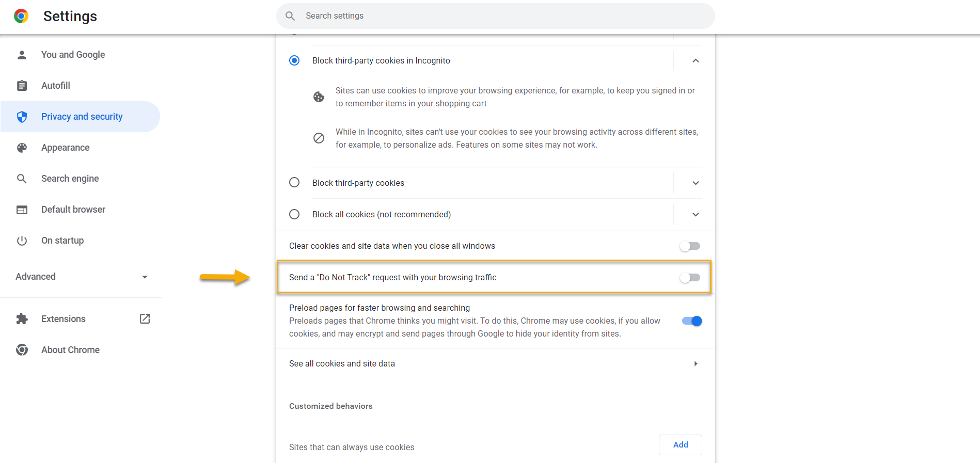Expand the Advanced settings section

click(x=82, y=277)
